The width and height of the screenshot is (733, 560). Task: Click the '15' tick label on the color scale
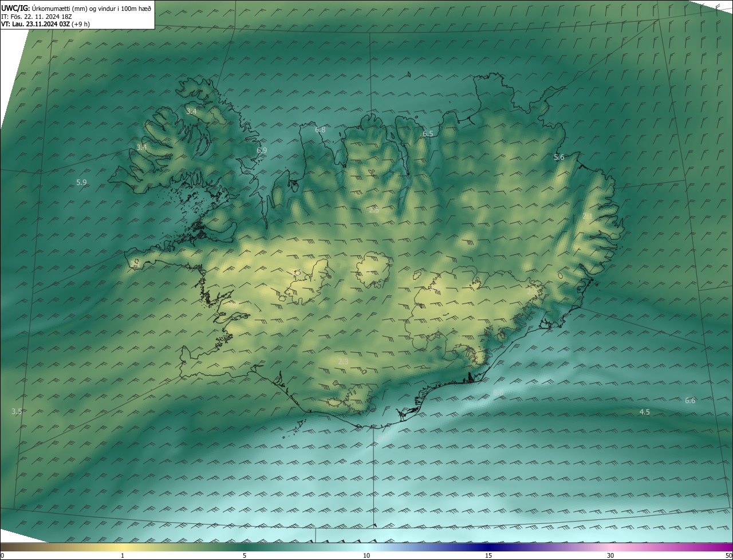coord(488,555)
